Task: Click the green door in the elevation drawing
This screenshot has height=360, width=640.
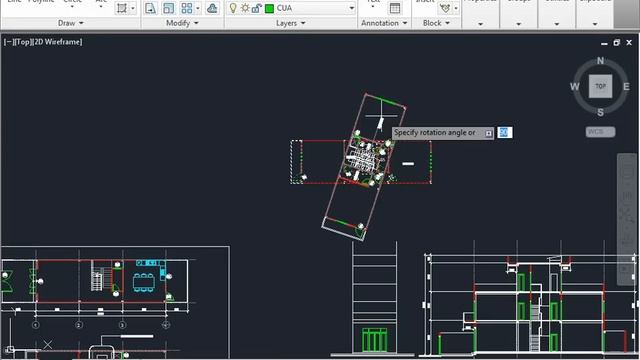Action: click(x=374, y=340)
